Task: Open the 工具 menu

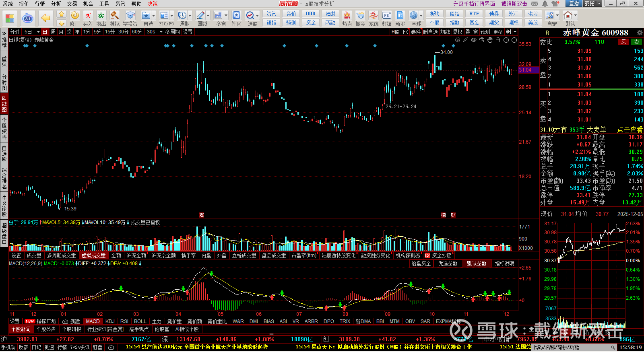Action: tap(104, 4)
